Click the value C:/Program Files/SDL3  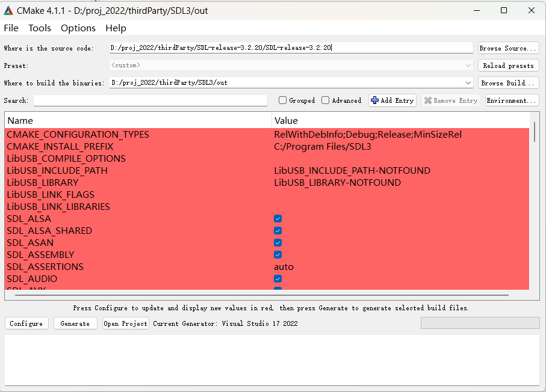coord(323,147)
